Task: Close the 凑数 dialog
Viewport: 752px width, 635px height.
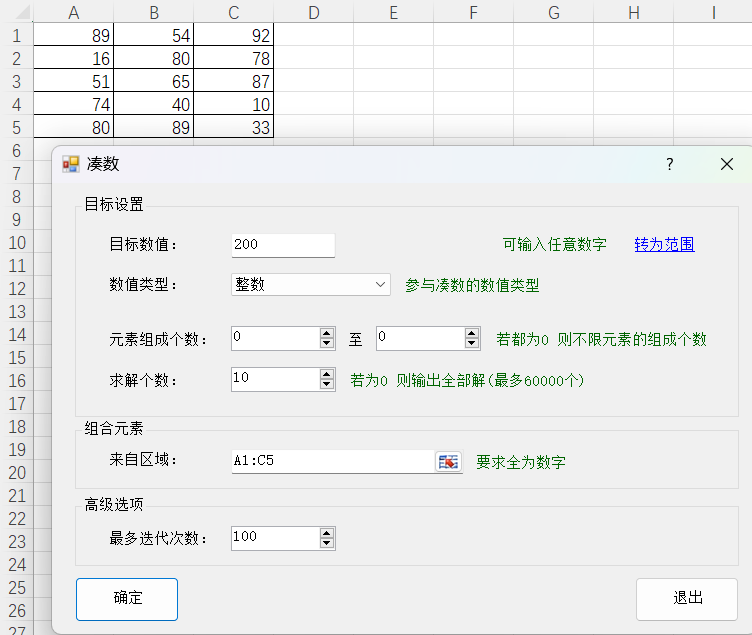Action: pyautogui.click(x=727, y=164)
